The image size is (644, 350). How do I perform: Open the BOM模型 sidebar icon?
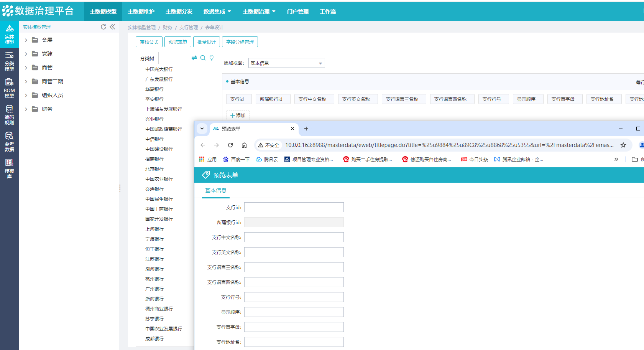click(9, 88)
